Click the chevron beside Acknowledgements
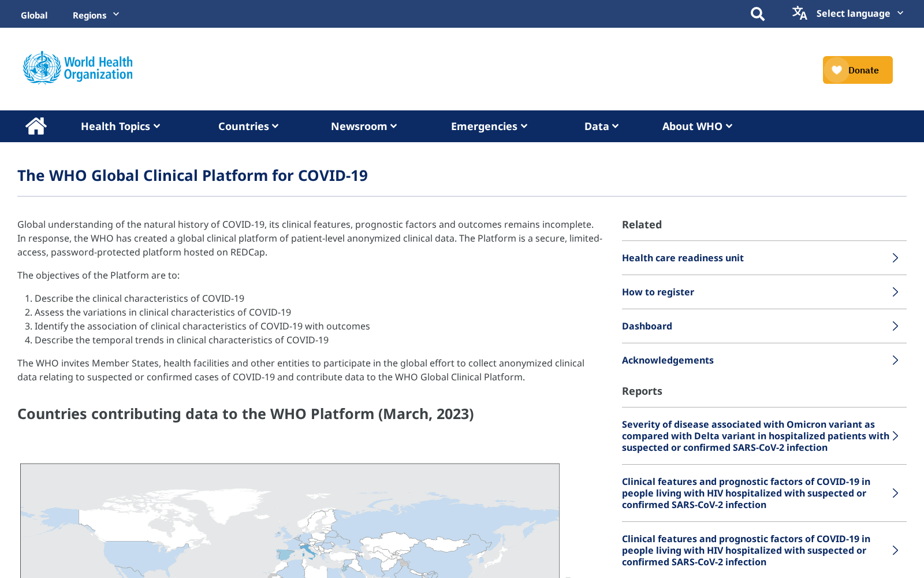The height and width of the screenshot is (578, 924). [895, 360]
